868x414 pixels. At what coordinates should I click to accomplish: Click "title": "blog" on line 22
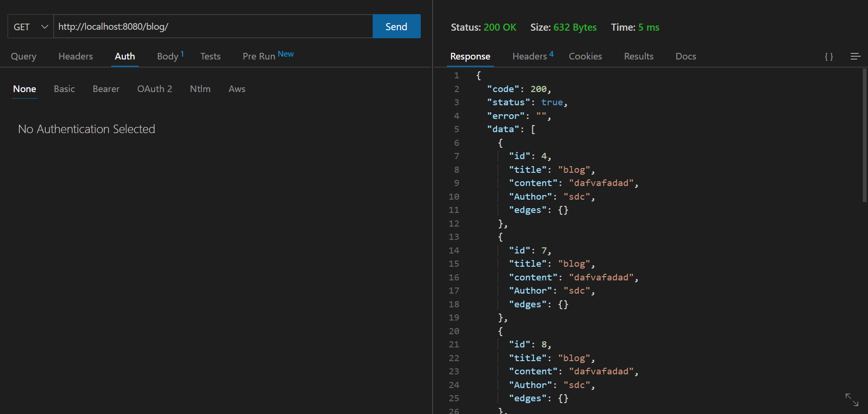point(552,358)
